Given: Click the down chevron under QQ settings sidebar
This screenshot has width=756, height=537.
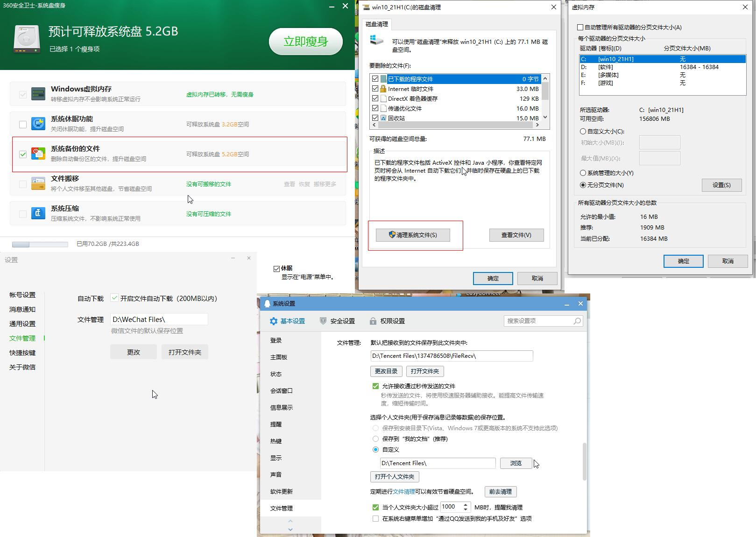Looking at the screenshot, I should [290, 529].
